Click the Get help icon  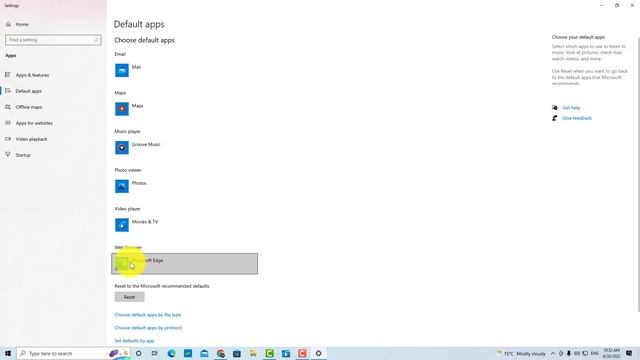[554, 108]
